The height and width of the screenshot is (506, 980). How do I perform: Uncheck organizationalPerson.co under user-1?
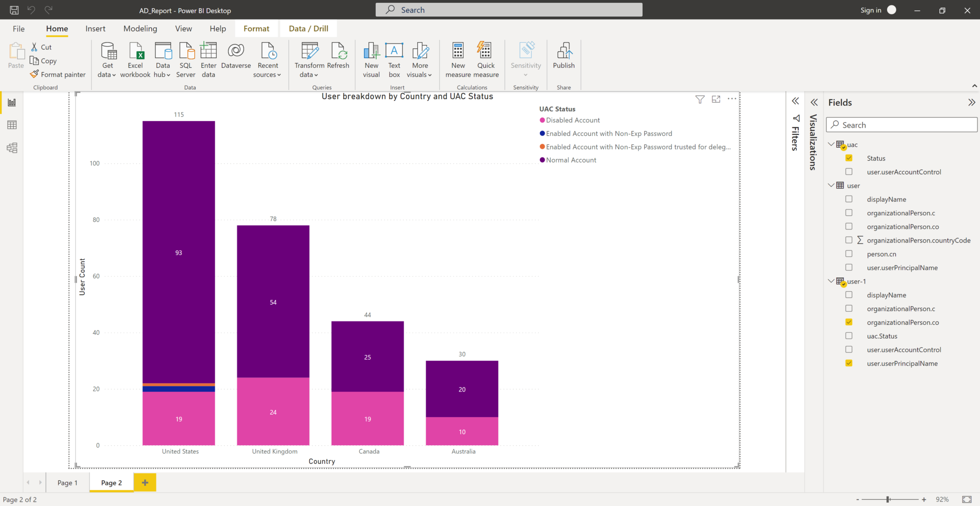pos(849,322)
